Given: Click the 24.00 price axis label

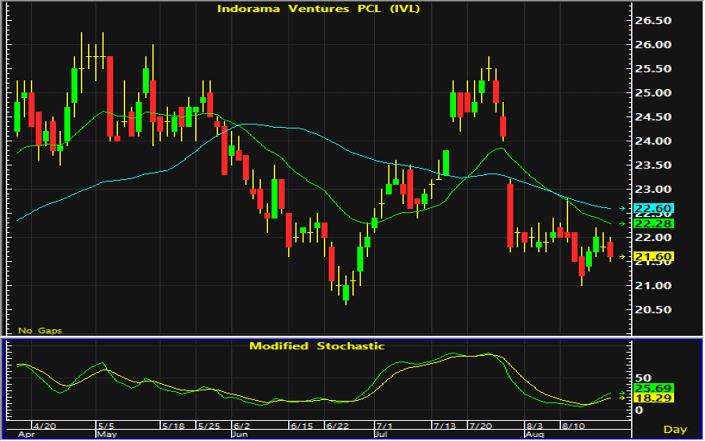Looking at the screenshot, I should [x=653, y=141].
